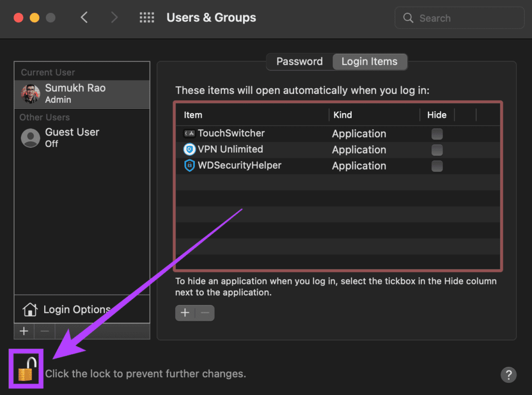Screen dimensions: 532x395
Task: Click the Login Options house icon
Action: [30, 310]
